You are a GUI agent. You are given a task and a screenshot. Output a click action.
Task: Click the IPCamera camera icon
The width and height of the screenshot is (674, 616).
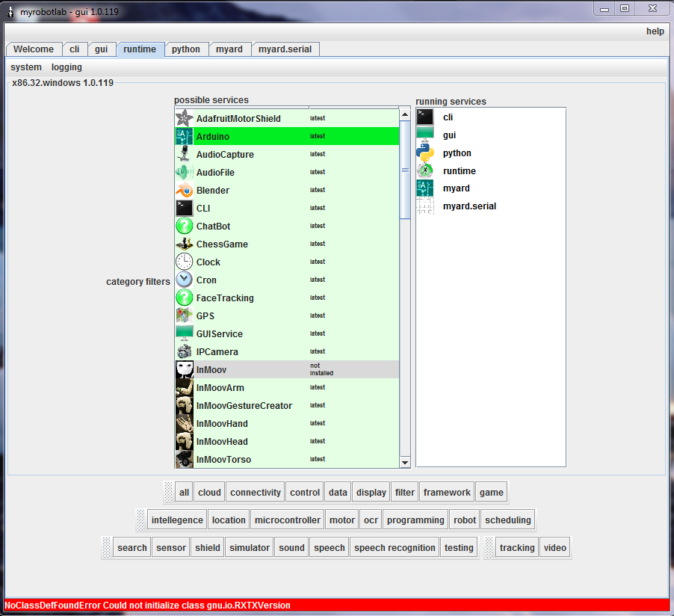(185, 352)
